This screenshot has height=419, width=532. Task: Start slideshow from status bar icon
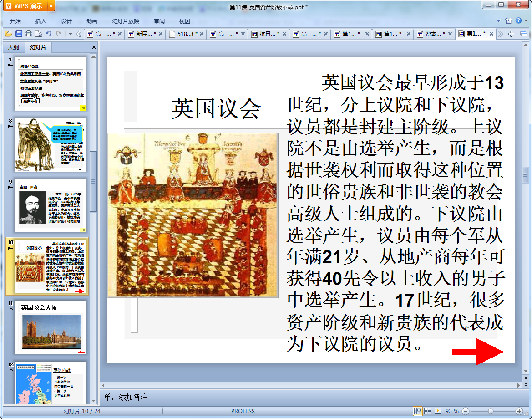point(438,411)
